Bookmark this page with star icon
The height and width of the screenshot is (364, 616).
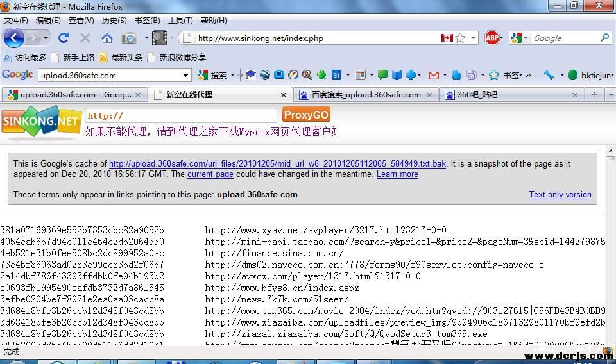click(460, 38)
